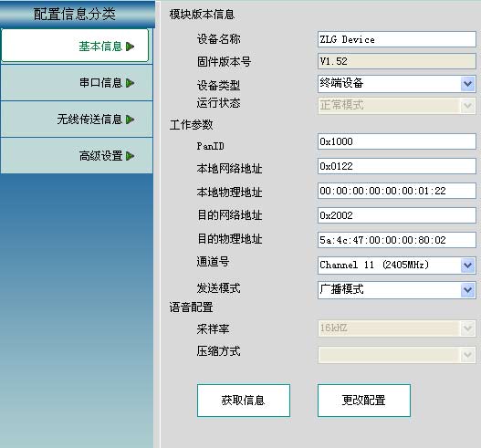The height and width of the screenshot is (448, 481).
Task: Click the 语音配置 section title
Action: (x=191, y=307)
